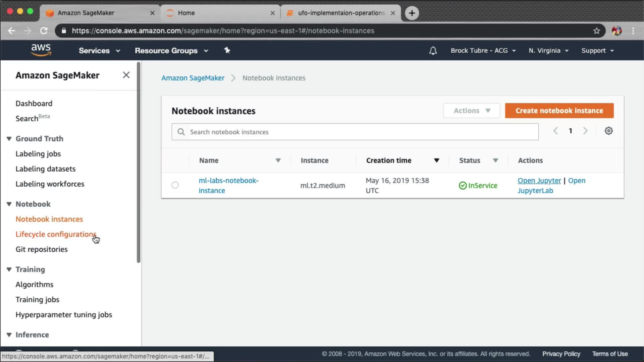The width and height of the screenshot is (644, 362).
Task: Open Jupyter link for the notebook
Action: (x=539, y=181)
